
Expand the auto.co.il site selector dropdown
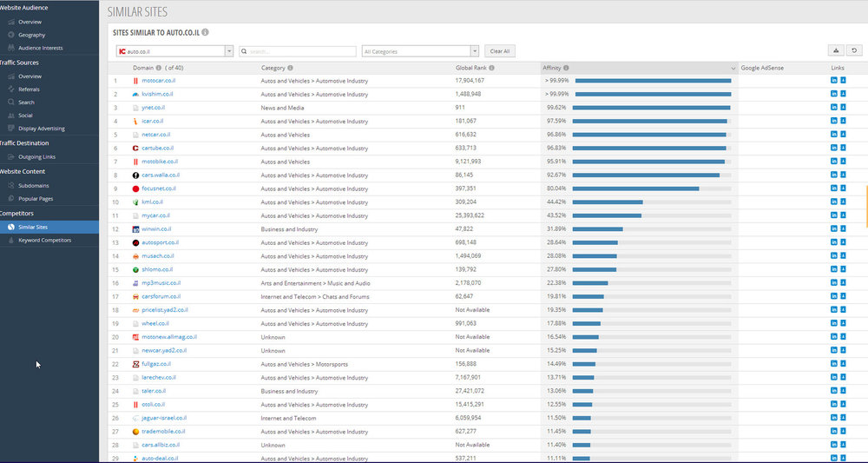coord(228,51)
